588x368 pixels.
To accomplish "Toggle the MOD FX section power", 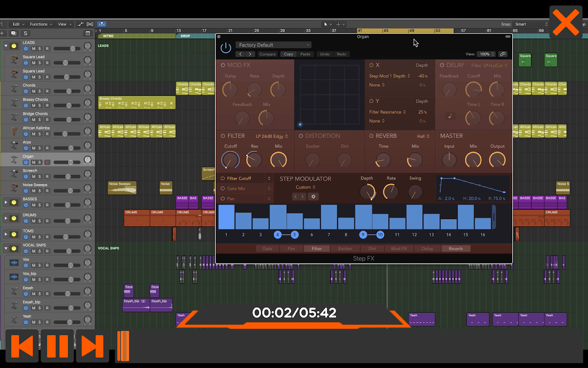I will click(223, 65).
